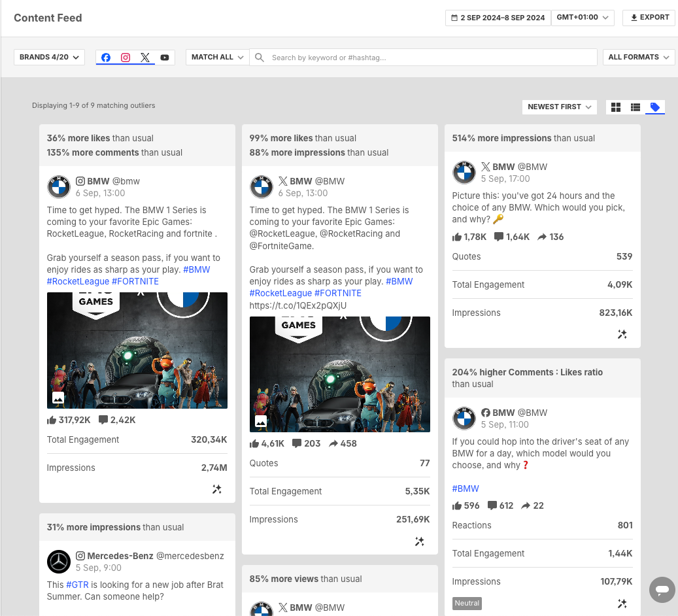Viewport: 678px width, 616px height.
Task: Click the Export button
Action: [650, 18]
